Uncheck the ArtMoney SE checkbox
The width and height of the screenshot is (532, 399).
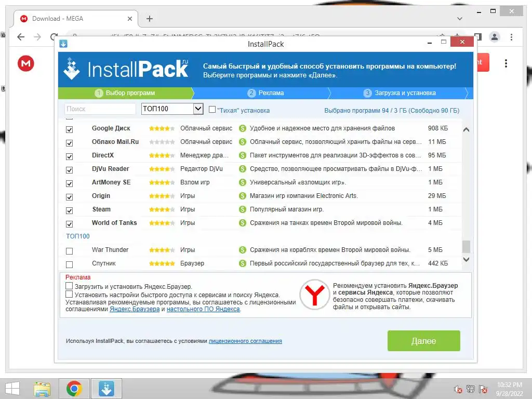click(x=69, y=183)
